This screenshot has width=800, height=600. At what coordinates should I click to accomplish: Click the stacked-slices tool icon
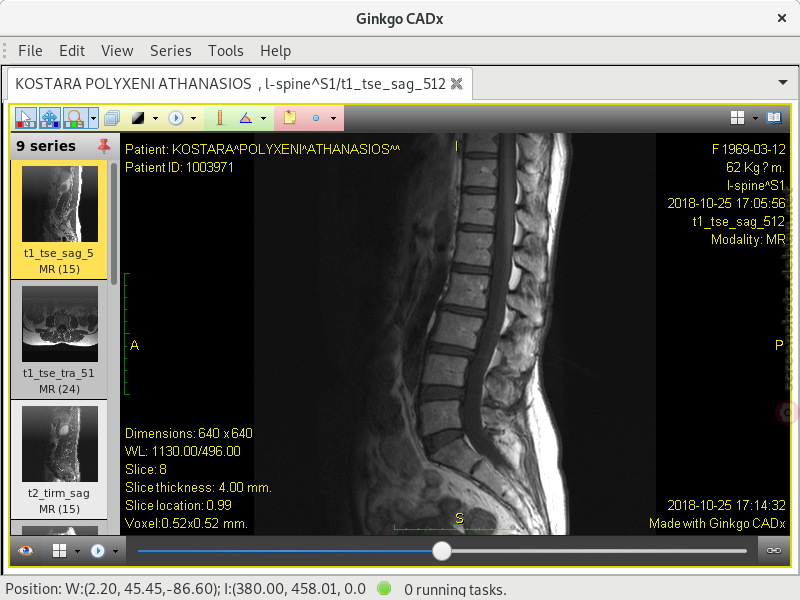[112, 118]
